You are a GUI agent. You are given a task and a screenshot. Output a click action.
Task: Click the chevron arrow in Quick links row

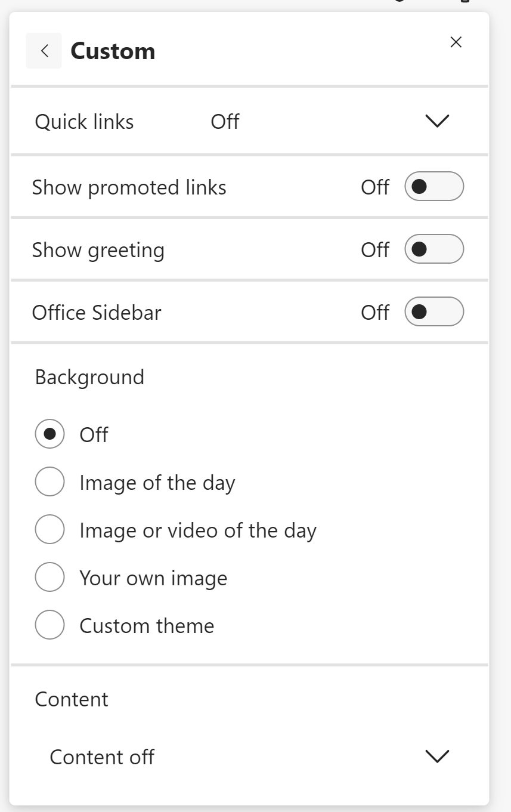[437, 121]
